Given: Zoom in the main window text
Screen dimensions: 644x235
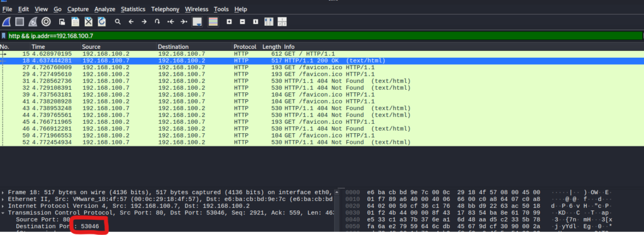Looking at the screenshot, I should point(230,22).
